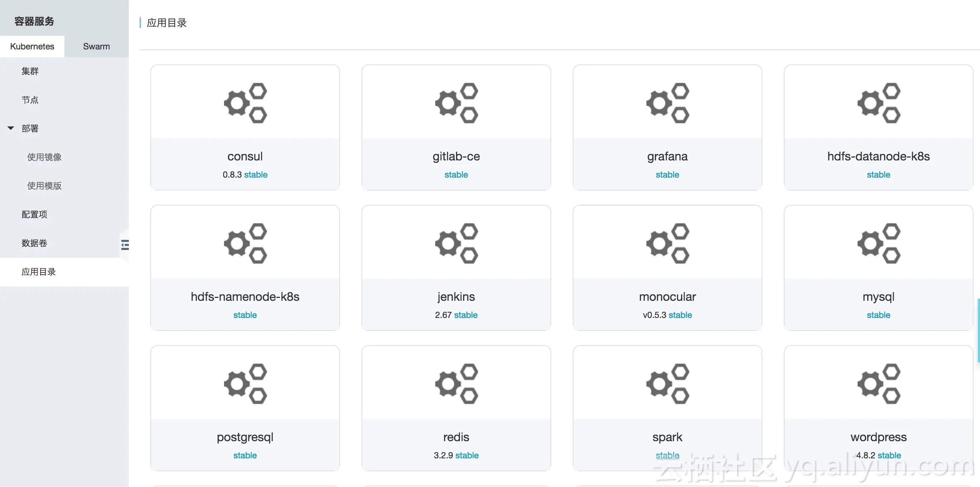Open the jenkins app icon
Image resolution: width=980 pixels, height=487 pixels.
pos(456,243)
